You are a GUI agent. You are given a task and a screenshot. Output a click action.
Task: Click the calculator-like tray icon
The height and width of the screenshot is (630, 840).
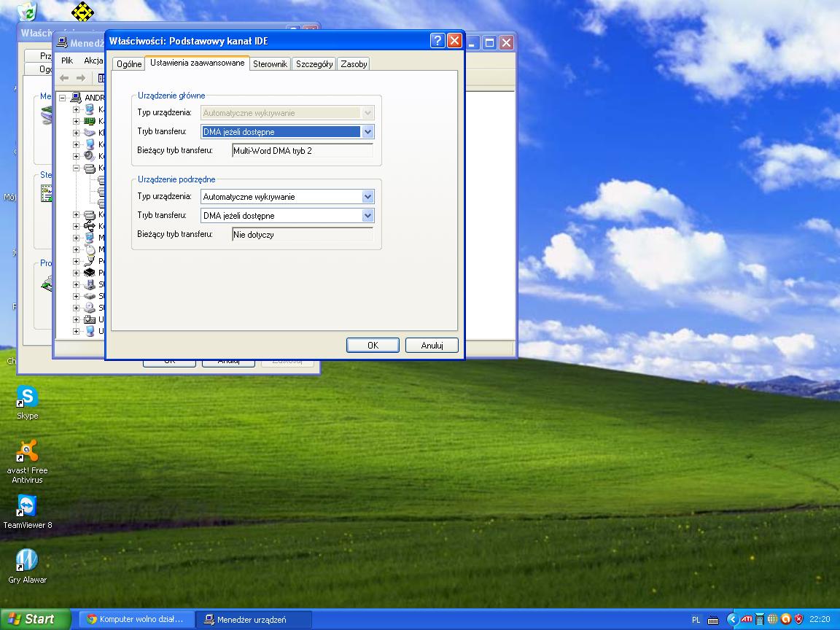[760, 620]
